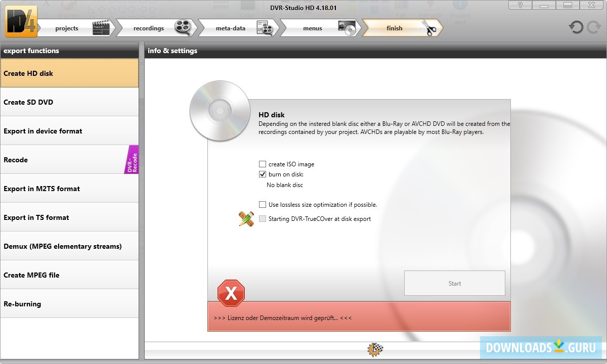The width and height of the screenshot is (607, 364).
Task: Click the 'HD disk' heading
Action: pyautogui.click(x=272, y=115)
